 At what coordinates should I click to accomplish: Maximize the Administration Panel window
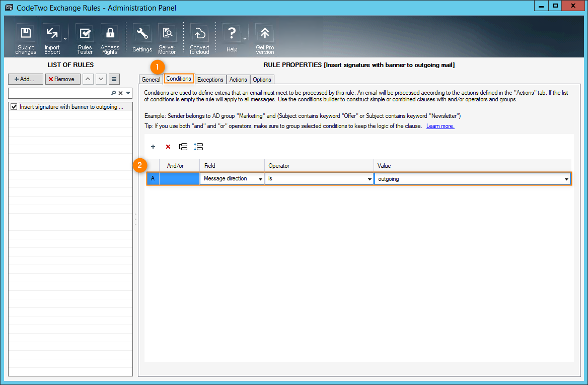tap(555, 6)
